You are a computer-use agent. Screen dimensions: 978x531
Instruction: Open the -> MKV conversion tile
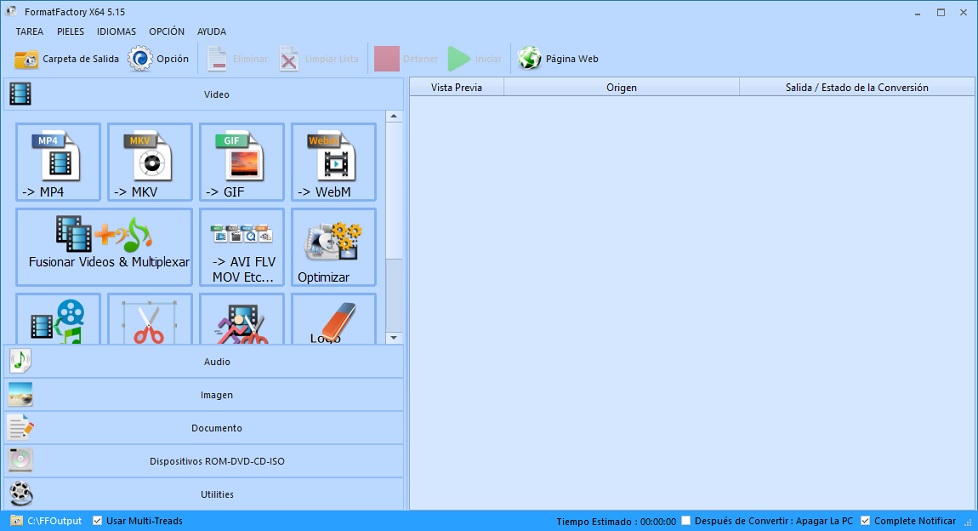click(x=150, y=162)
